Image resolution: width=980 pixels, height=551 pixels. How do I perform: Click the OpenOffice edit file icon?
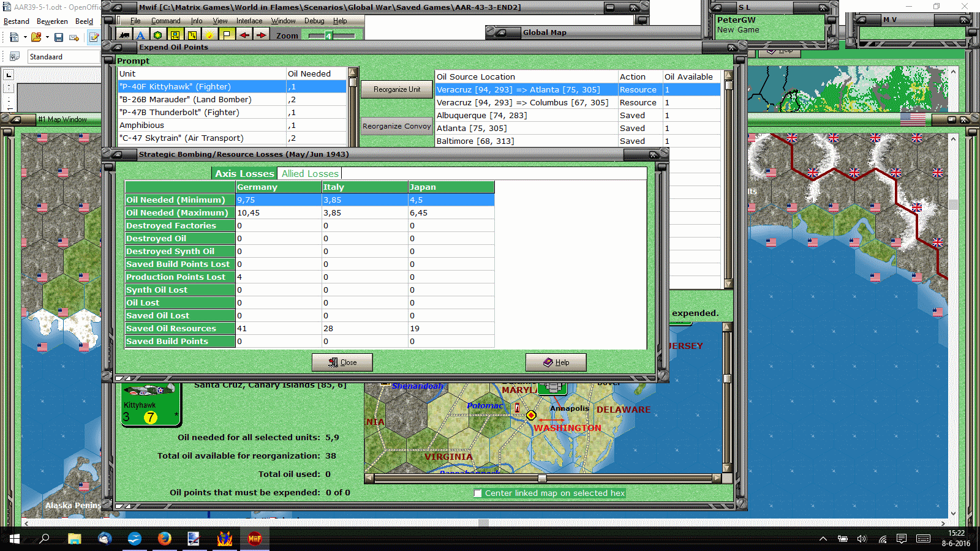pyautogui.click(x=94, y=37)
